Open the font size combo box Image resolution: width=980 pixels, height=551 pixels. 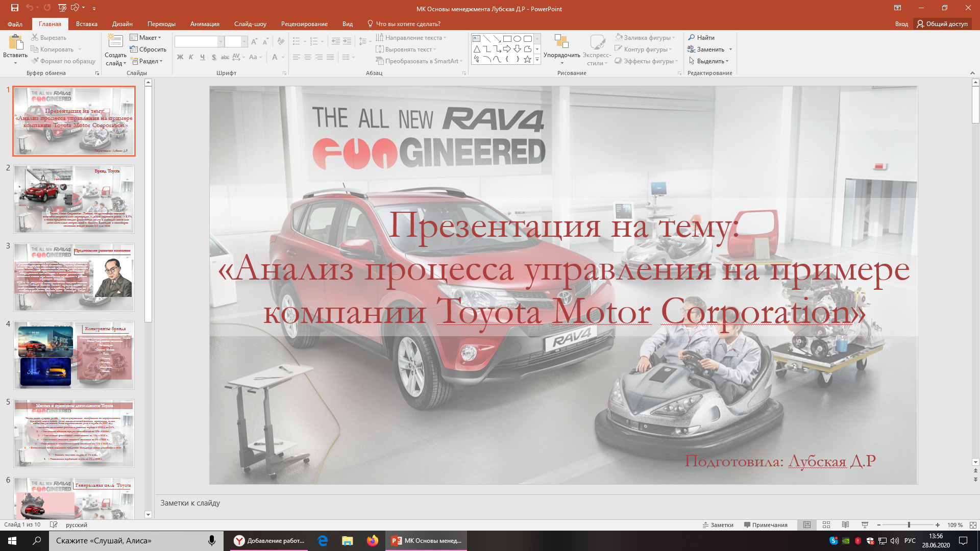click(x=236, y=41)
